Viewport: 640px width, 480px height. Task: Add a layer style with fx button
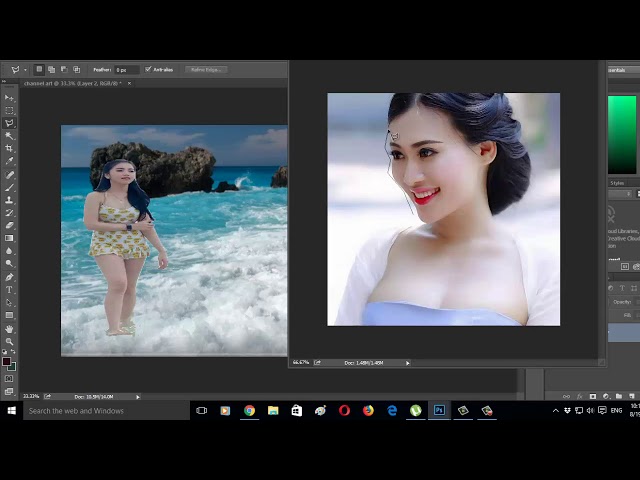point(580,396)
